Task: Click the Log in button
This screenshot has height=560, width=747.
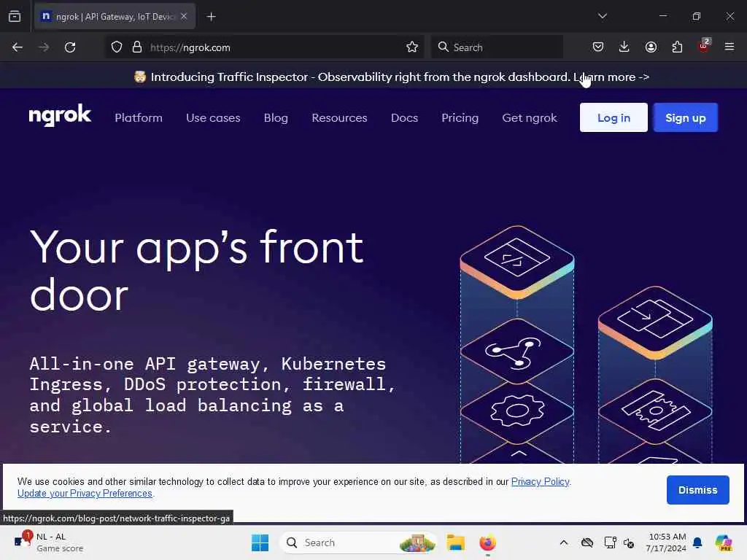Action: (614, 117)
